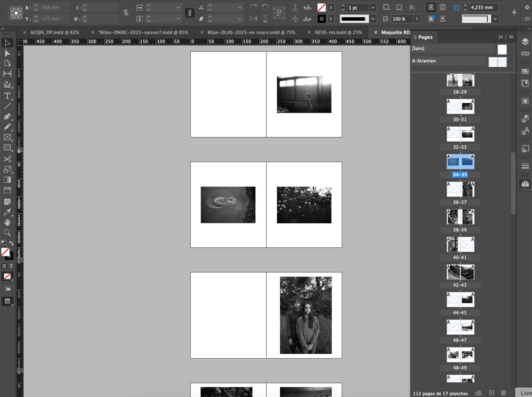Select spread 36-37 thumbnail in Pages
532x397 pixels.
[x=460, y=189]
